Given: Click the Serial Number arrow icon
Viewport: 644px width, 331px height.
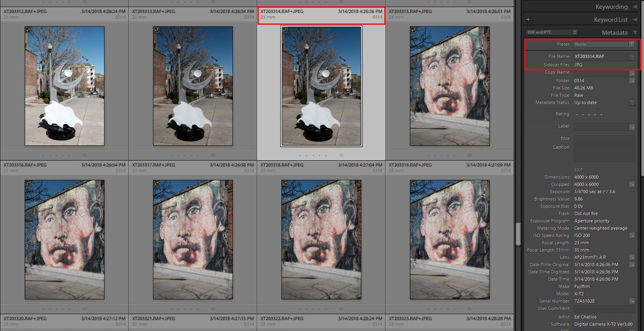Looking at the screenshot, I should 632,301.
